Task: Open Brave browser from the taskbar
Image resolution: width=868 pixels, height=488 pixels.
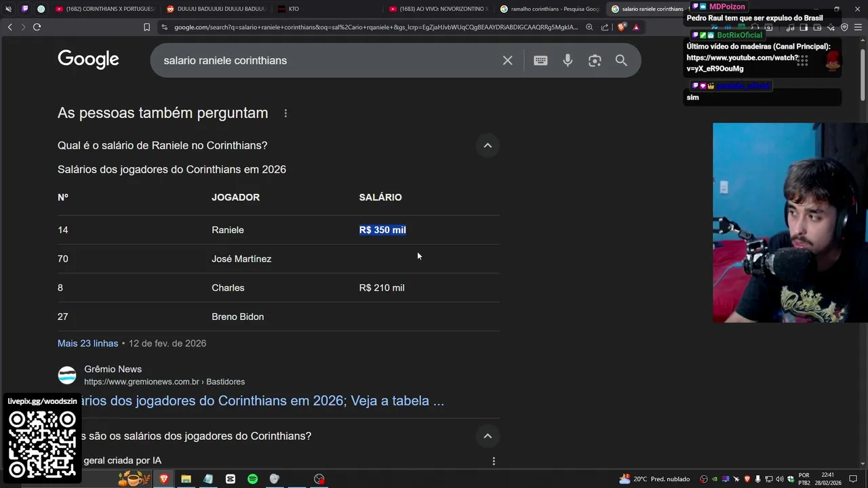Action: pyautogui.click(x=163, y=479)
